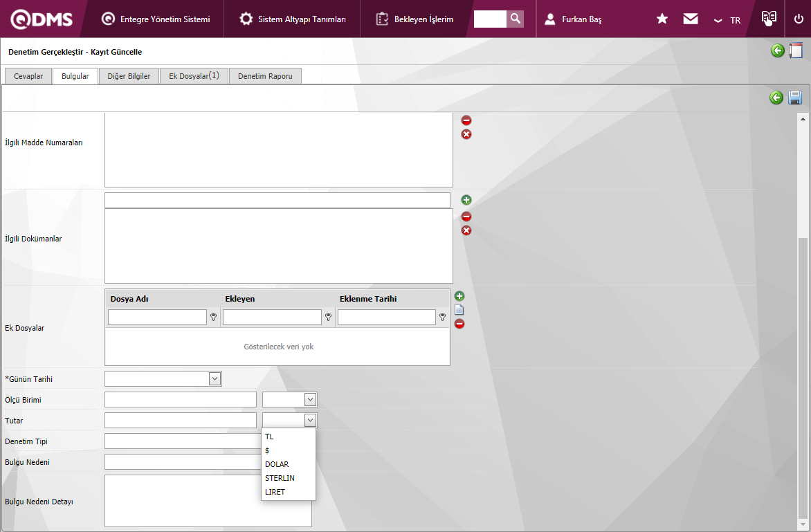
Task: Add a file with Ek Dosyalar plus icon
Action: pos(459,296)
